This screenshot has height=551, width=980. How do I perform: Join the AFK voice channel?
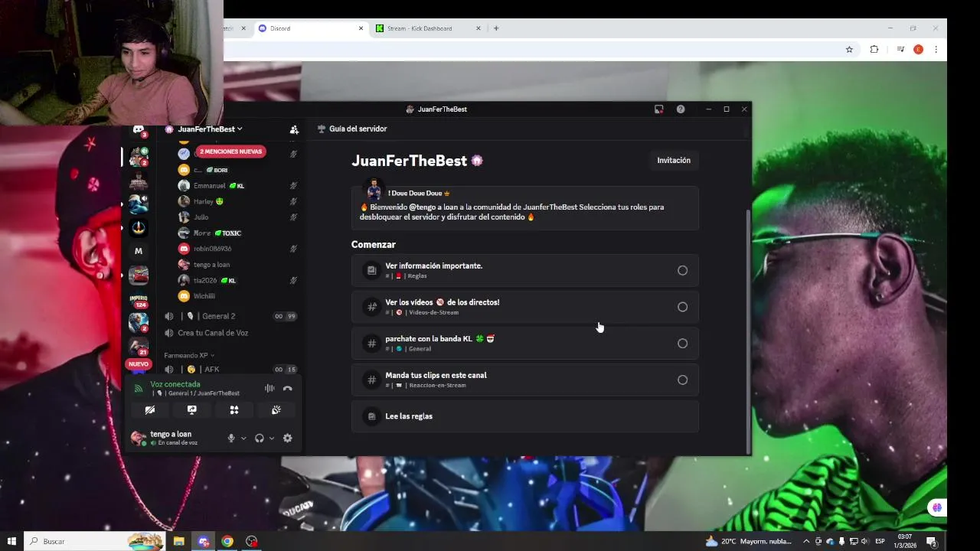point(230,370)
